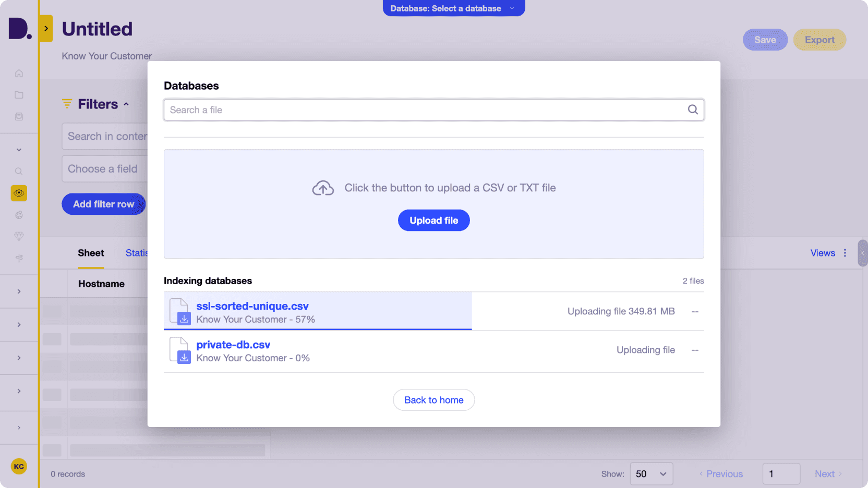Select the document inbox sidebar icon
868x488 pixels.
pos(19,117)
